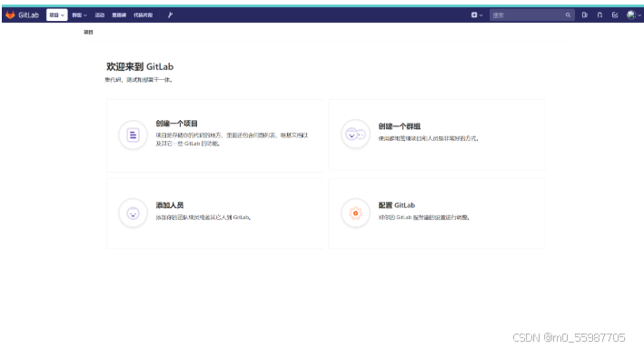Screen dimensions: 644x349
Task: Click the orange gear configure icon
Action: point(356,214)
